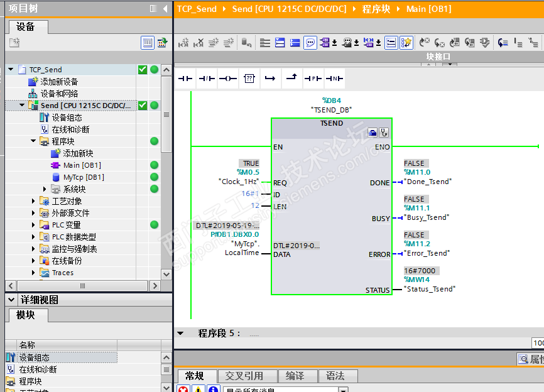Insert positive edge P contact
This screenshot has width=544, height=392.
click(313, 79)
